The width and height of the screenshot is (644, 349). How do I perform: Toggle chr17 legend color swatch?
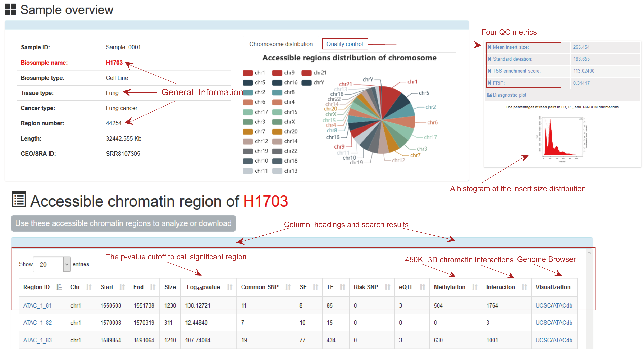[248, 112]
